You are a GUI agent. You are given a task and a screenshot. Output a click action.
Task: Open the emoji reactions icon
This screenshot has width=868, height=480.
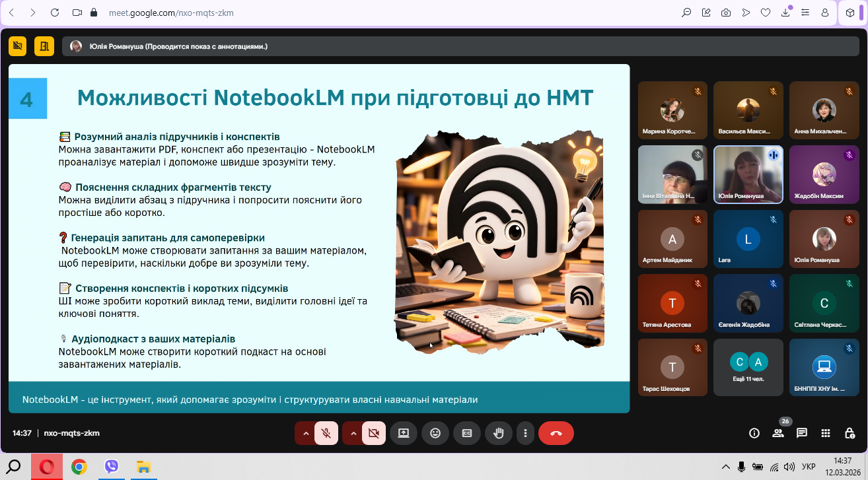435,433
